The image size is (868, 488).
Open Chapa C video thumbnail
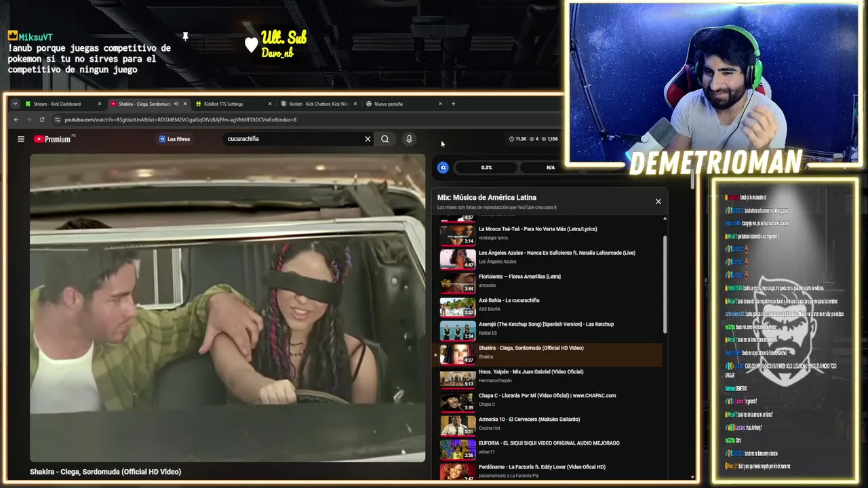click(458, 401)
